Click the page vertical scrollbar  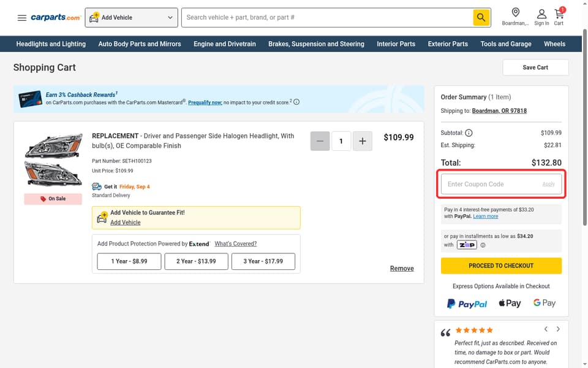tap(584, 128)
